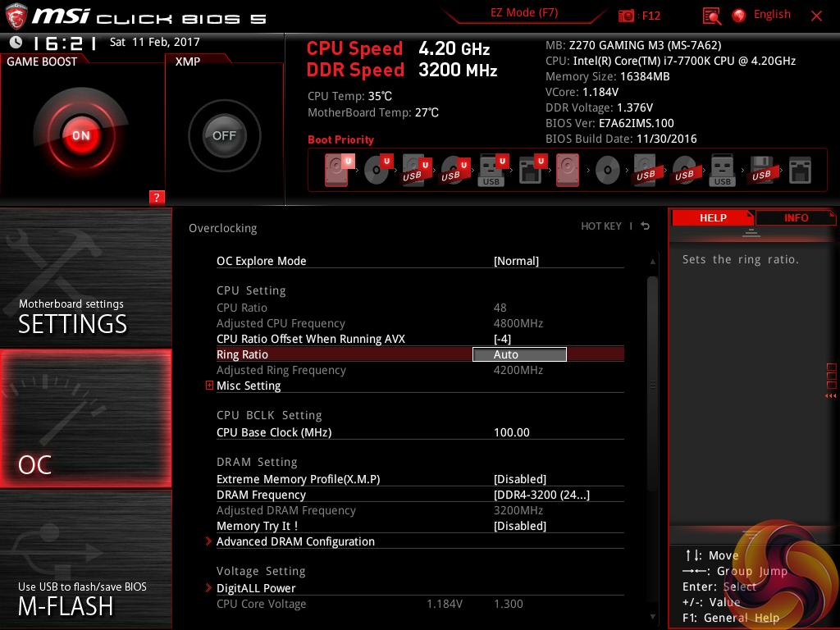The height and width of the screenshot is (630, 840).
Task: Select the legacy USB CD/DVD boot device
Action: coord(685,170)
